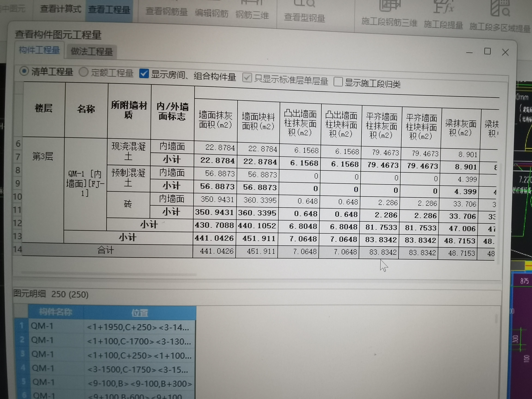Click the 名称 column header
Screen dimensions: 532x399
coord(86,109)
